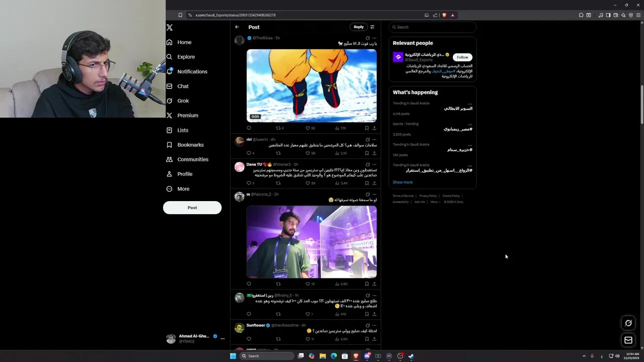Bookmark Dana TU's reply
This screenshot has width=644, height=362.
[367, 183]
